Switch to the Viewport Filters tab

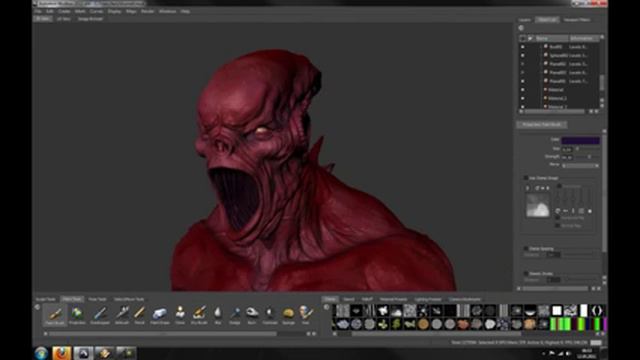[x=577, y=20]
